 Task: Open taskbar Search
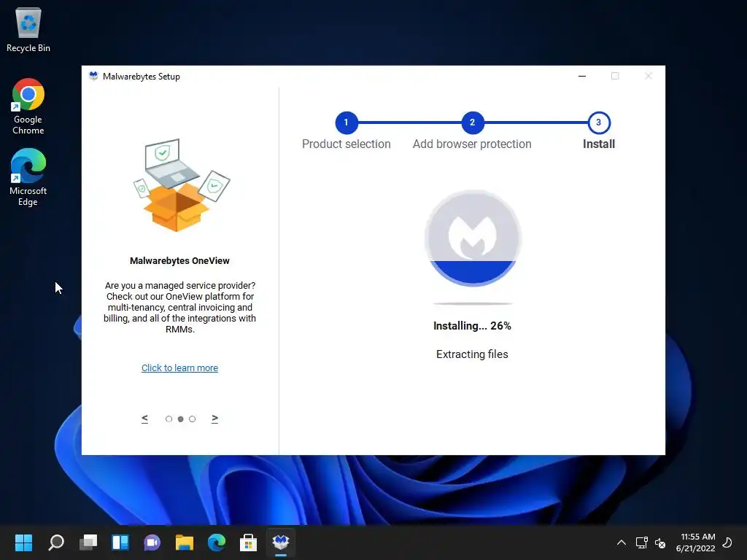(x=55, y=542)
